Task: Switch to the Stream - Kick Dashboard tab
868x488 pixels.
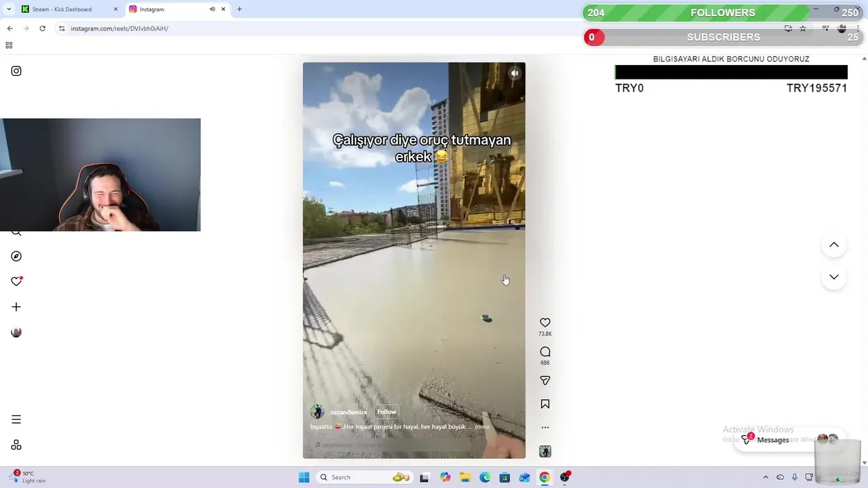Action: pyautogui.click(x=70, y=9)
